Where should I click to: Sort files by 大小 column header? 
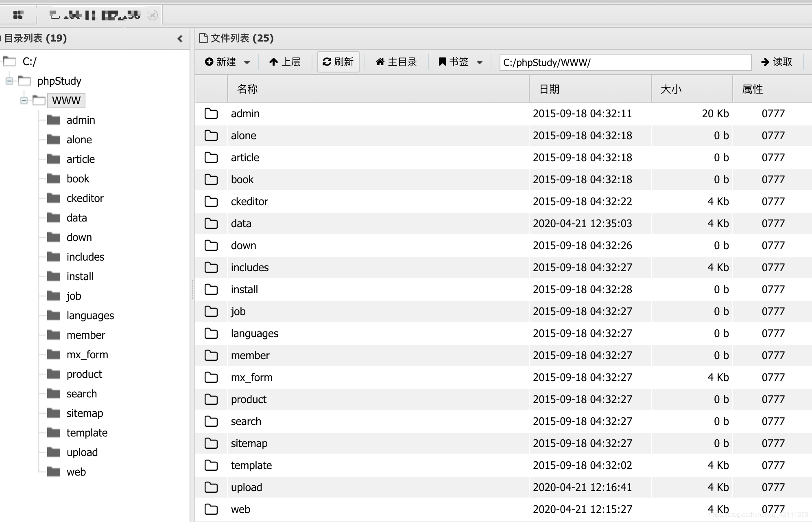(x=671, y=89)
